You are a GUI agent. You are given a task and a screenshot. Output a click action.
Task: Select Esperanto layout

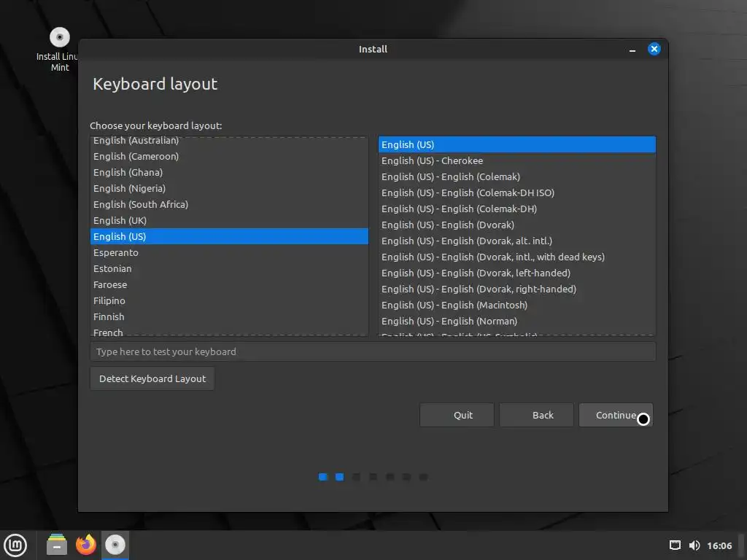[229, 253]
